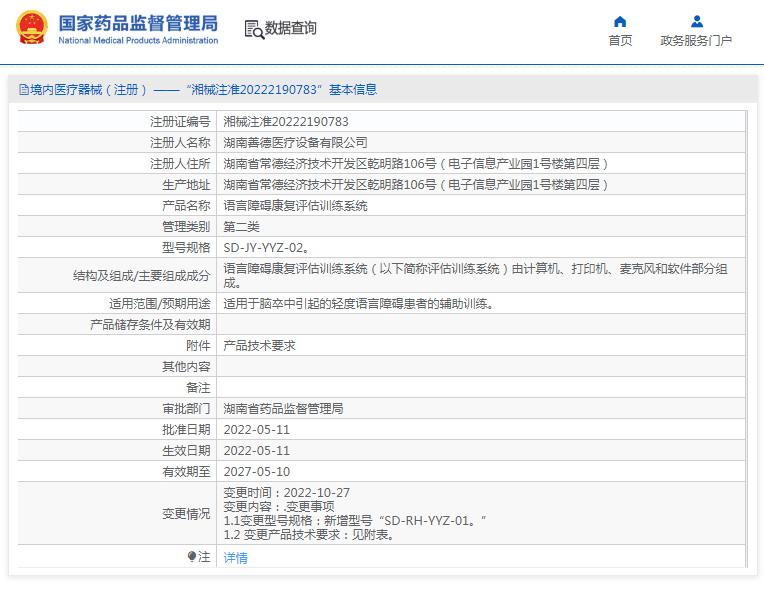The height and width of the screenshot is (593, 764).
Task: Click the 数据查询 label
Action: [290, 28]
